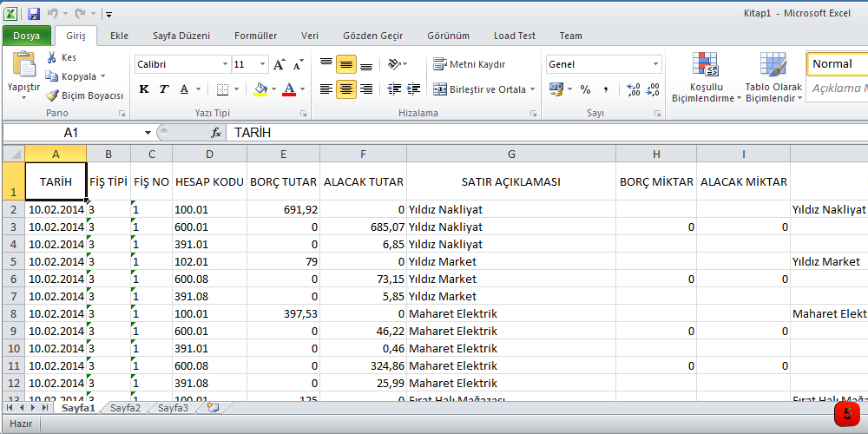868x434 pixels.
Task: Click the fx insert function icon
Action: (x=216, y=133)
